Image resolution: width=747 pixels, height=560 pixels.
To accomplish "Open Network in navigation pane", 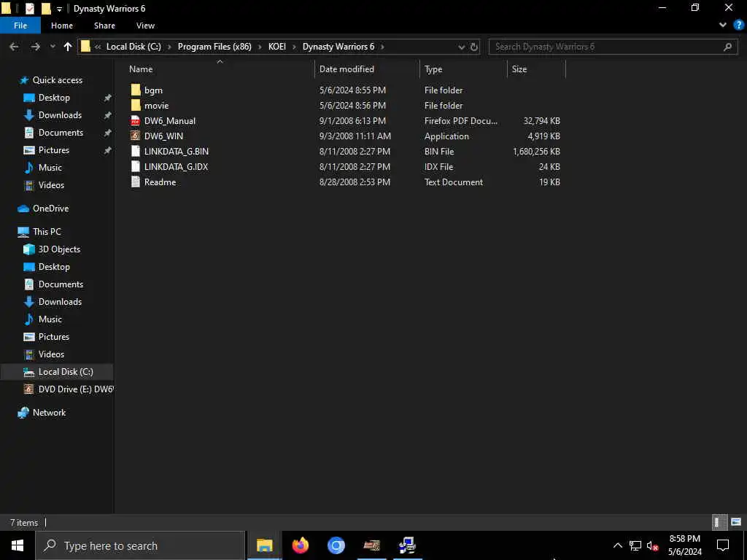I will pyautogui.click(x=49, y=413).
